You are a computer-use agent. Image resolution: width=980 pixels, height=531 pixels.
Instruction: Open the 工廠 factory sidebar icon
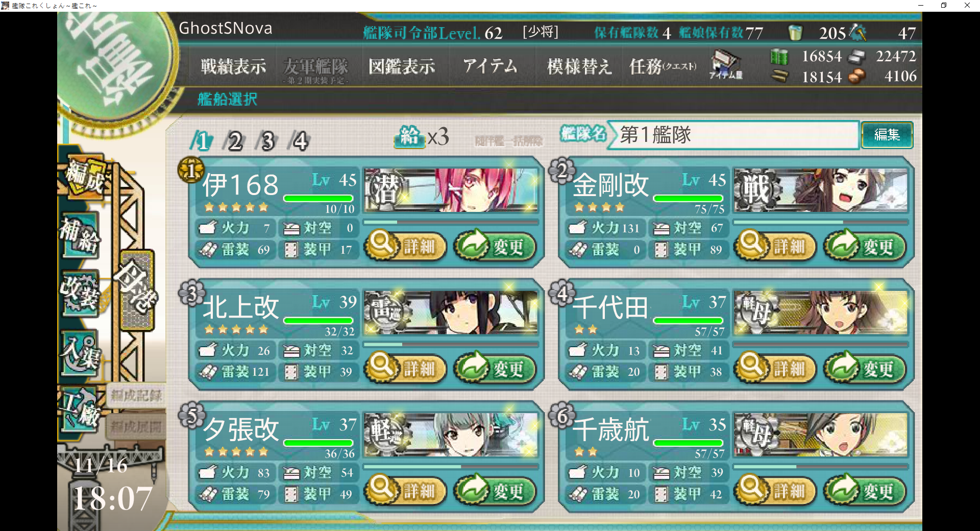coord(80,409)
